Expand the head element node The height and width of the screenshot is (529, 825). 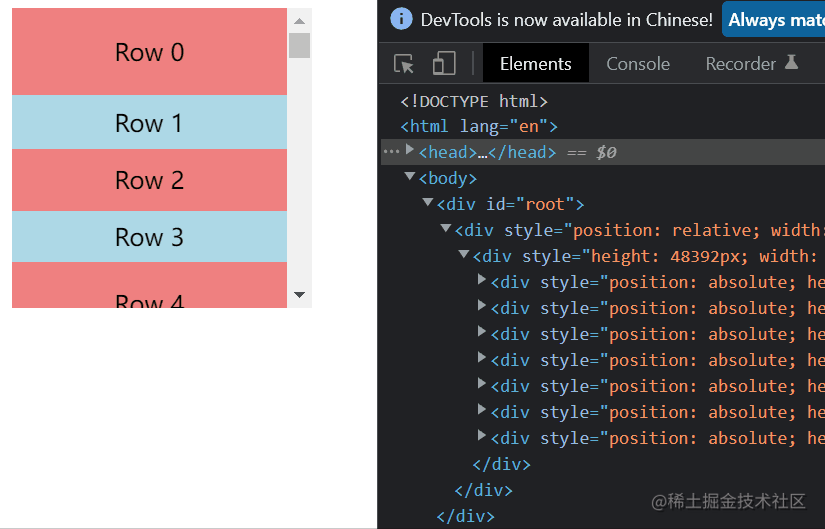[x=410, y=150]
